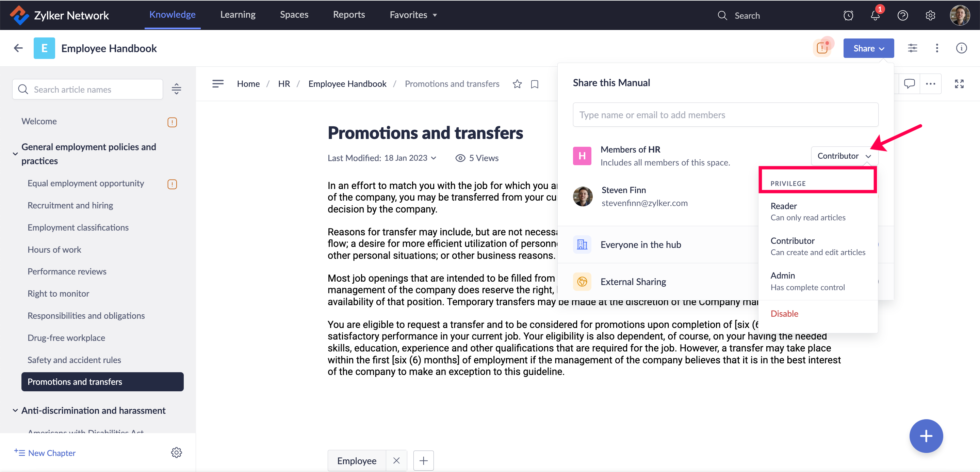Open the horizontal three-dot article menu
Screen dimensions: 980x472
tap(931, 84)
